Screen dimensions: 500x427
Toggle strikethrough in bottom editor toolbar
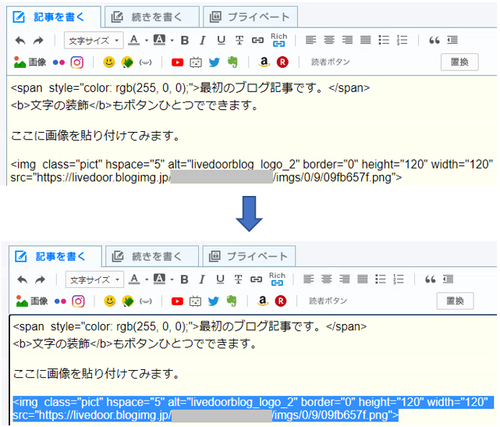tap(238, 279)
